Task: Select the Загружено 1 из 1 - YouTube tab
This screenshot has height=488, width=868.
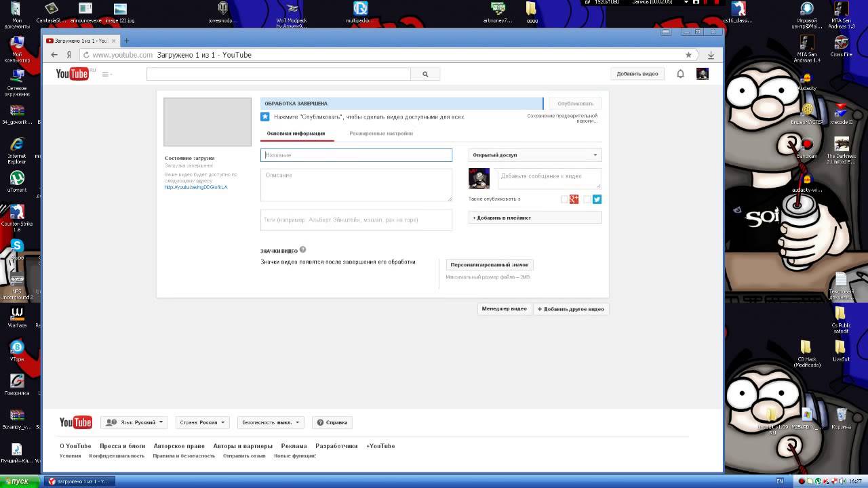Action: click(81, 41)
